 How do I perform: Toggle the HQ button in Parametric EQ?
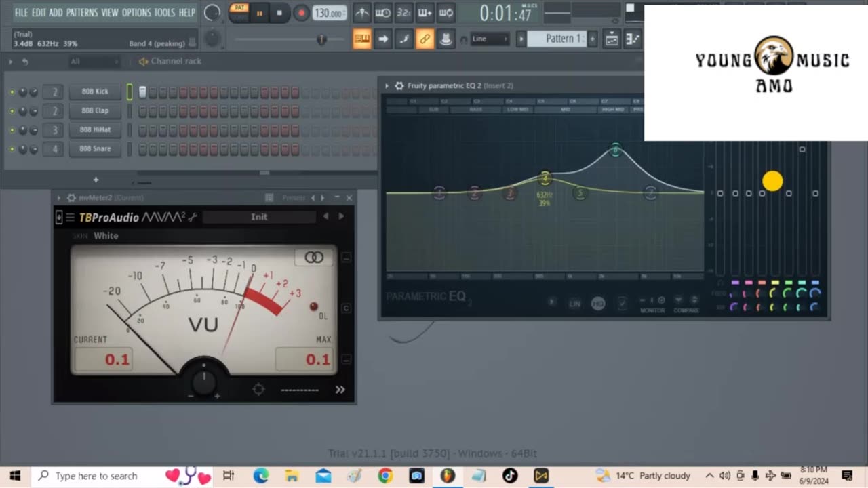click(x=597, y=304)
